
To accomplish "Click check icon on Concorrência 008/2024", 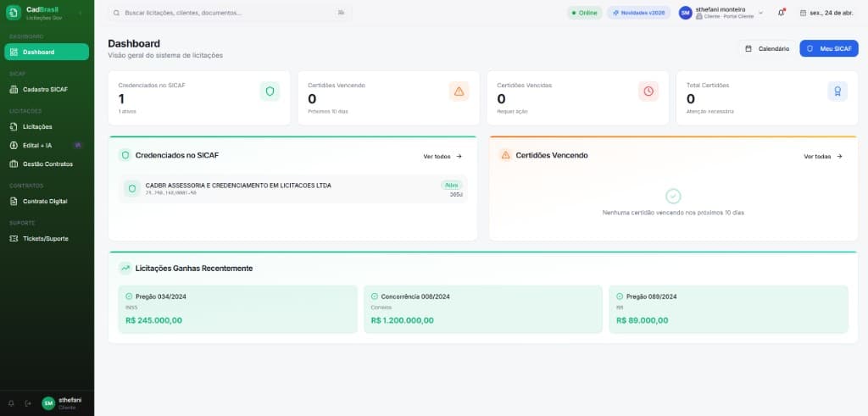I will tap(374, 297).
